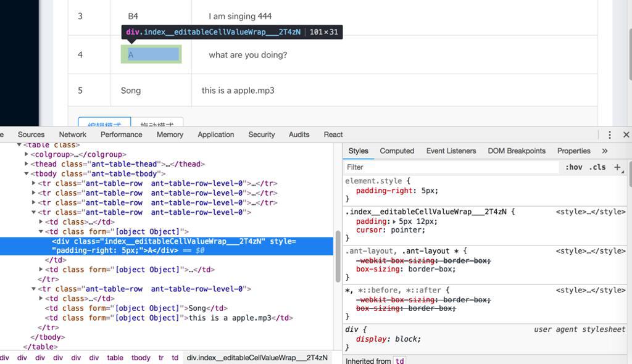The width and height of the screenshot is (632, 364).
Task: Switch to the Sources tab
Action: point(31,134)
